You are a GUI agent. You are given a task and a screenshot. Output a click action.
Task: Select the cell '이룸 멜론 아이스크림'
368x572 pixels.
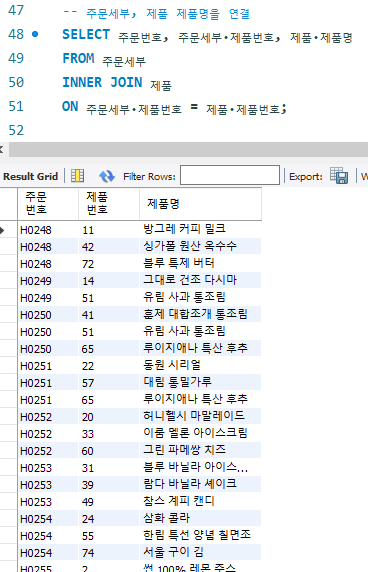(200, 433)
